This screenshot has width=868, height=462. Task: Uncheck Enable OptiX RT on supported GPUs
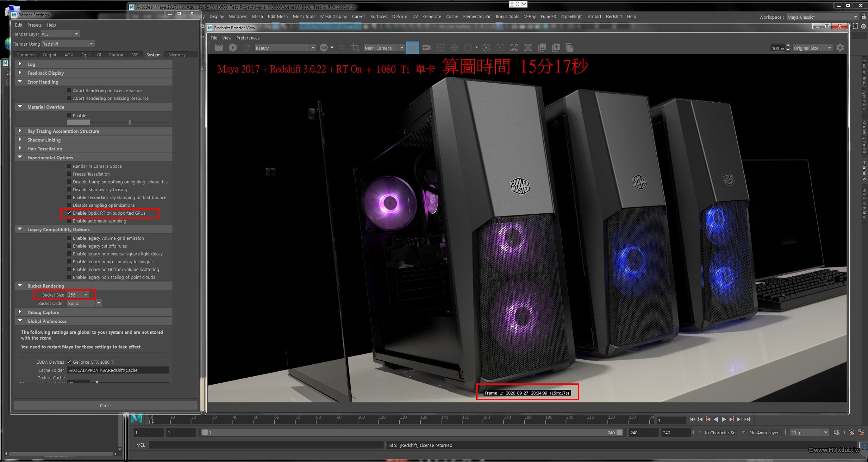[x=69, y=213]
